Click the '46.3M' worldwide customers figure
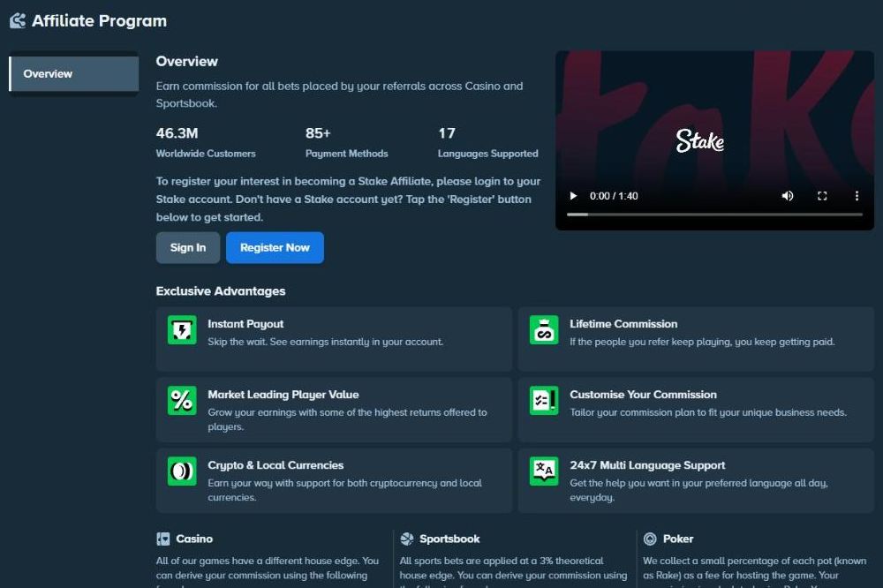883x588 pixels. click(x=177, y=133)
